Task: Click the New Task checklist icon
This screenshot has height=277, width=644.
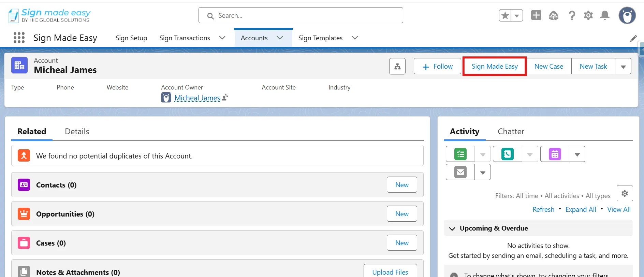Action: 460,154
